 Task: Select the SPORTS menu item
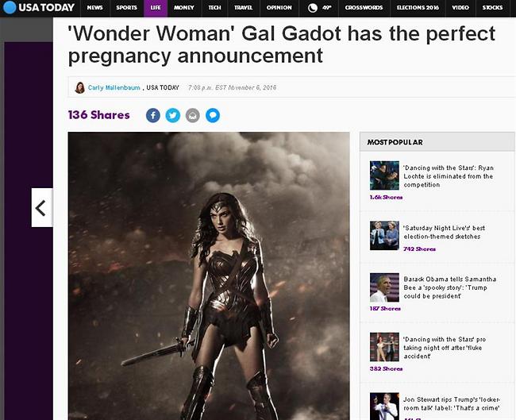coord(126,8)
